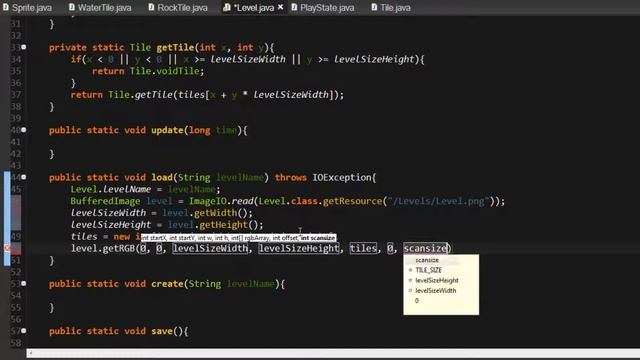Click the error marker beside the getRGB line
The height and width of the screenshot is (360, 640).
tap(7, 248)
